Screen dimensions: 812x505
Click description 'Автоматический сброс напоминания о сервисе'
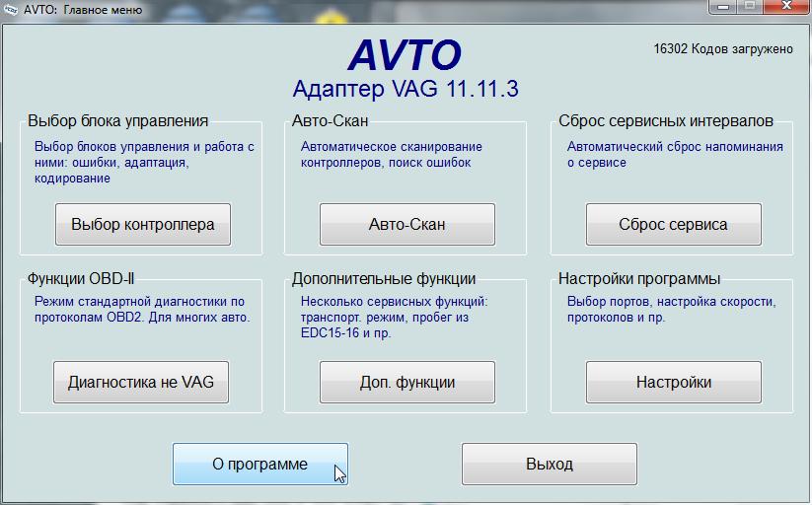coord(675,154)
